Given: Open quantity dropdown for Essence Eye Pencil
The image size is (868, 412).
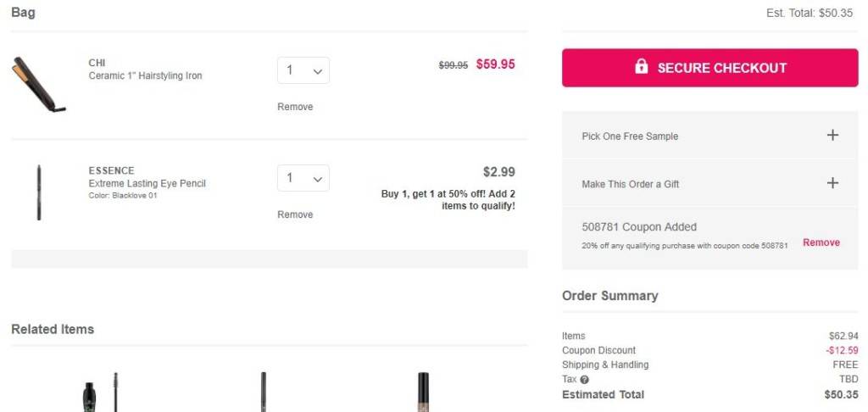Looking at the screenshot, I should coord(303,178).
